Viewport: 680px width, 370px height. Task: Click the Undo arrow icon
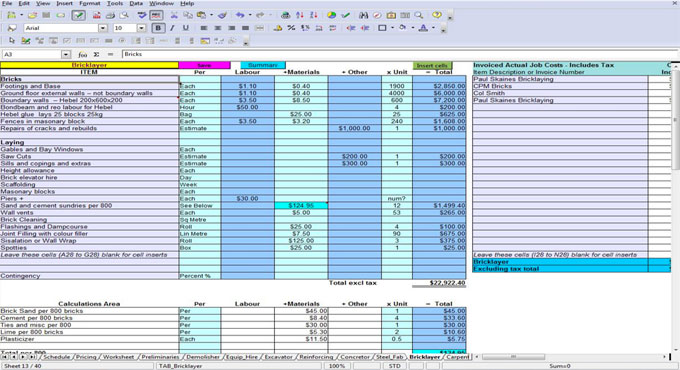tap(240, 15)
